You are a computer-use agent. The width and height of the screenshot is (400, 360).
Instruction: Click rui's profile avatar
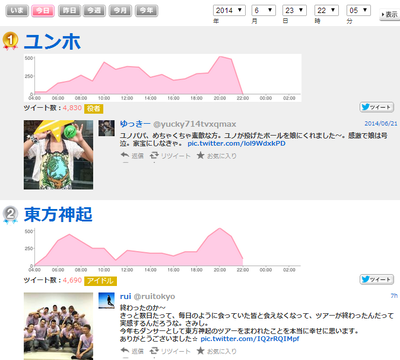[107, 301]
